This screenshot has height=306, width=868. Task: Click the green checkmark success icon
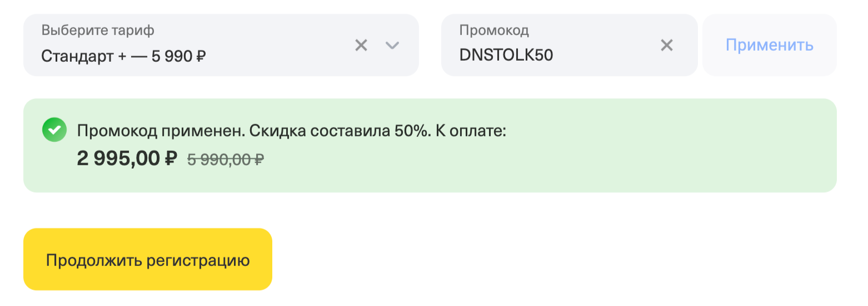[x=54, y=130]
